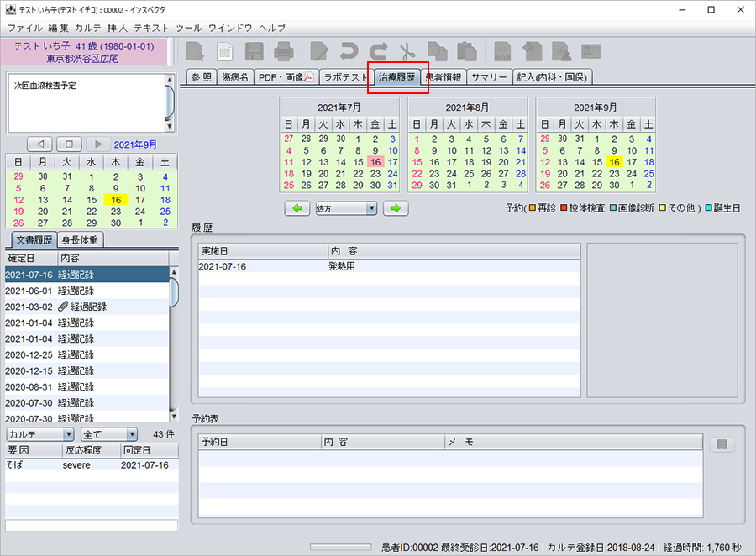The width and height of the screenshot is (756, 556).
Task: Click the green right arrow below calendars
Action: [x=395, y=208]
